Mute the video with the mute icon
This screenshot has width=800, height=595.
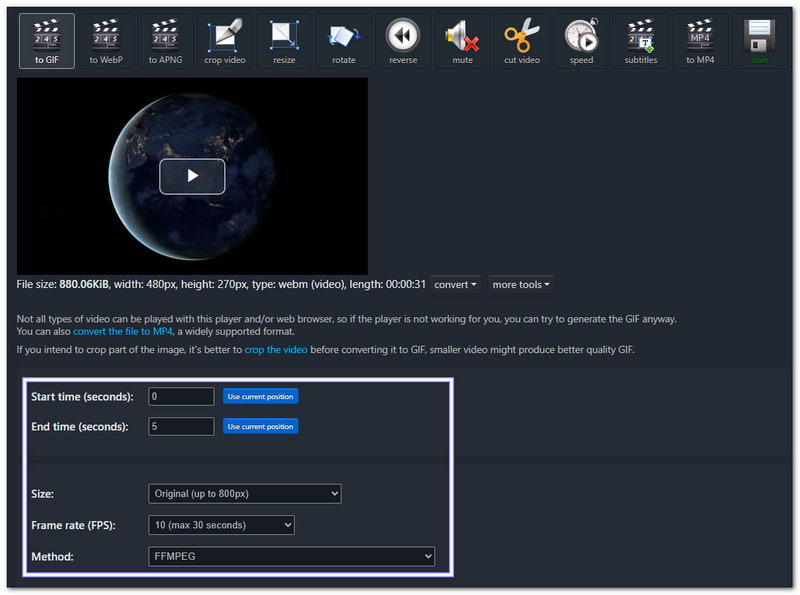[462, 40]
